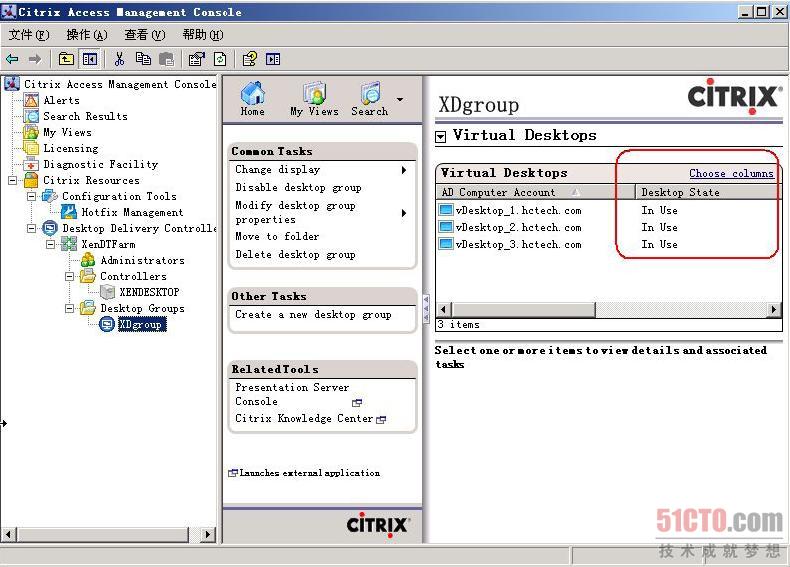Click the vDesktop_2.hctech.com desktop icon
790x567 pixels.
click(x=446, y=227)
